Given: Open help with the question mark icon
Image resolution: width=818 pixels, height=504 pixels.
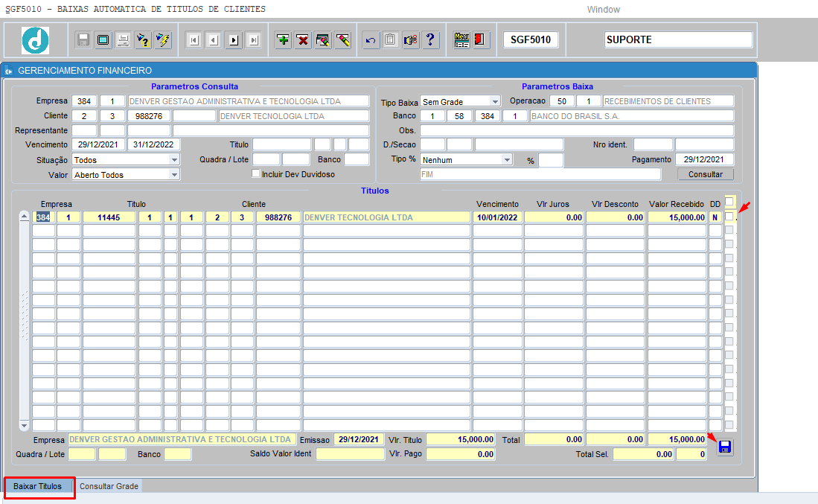Looking at the screenshot, I should 430,39.
